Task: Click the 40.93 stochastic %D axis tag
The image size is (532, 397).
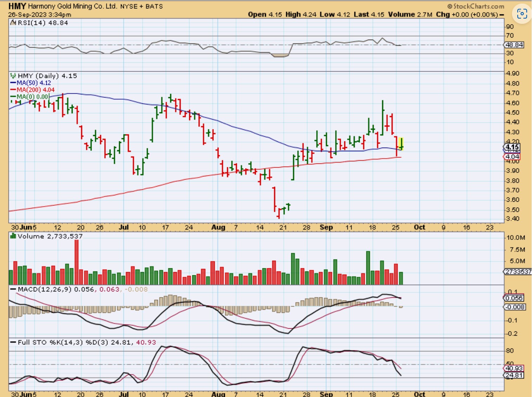Action: coord(514,368)
